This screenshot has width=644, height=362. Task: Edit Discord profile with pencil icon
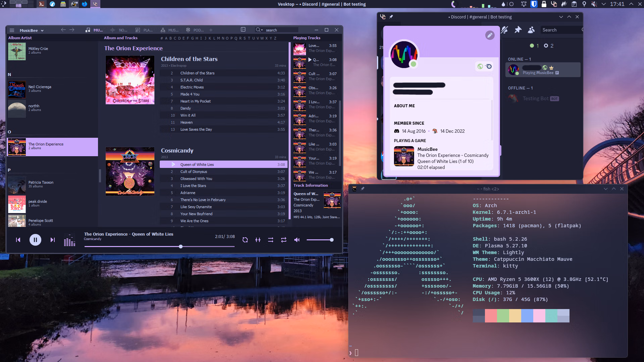490,35
